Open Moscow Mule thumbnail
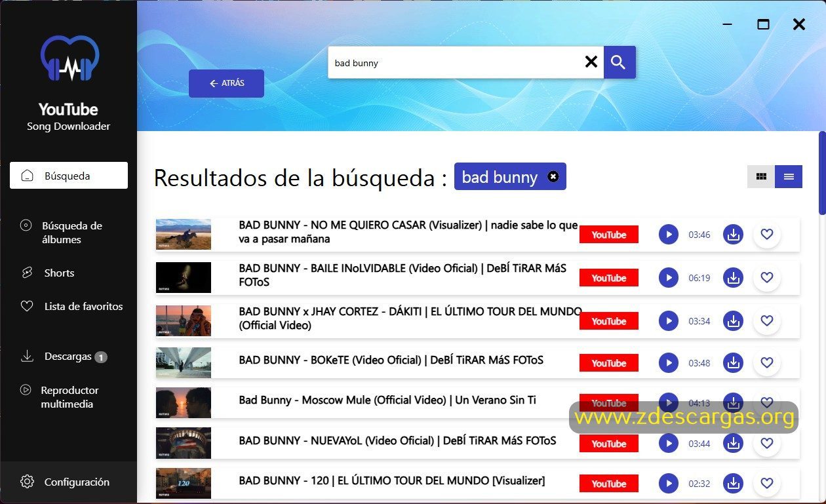The height and width of the screenshot is (504, 826). [x=184, y=402]
